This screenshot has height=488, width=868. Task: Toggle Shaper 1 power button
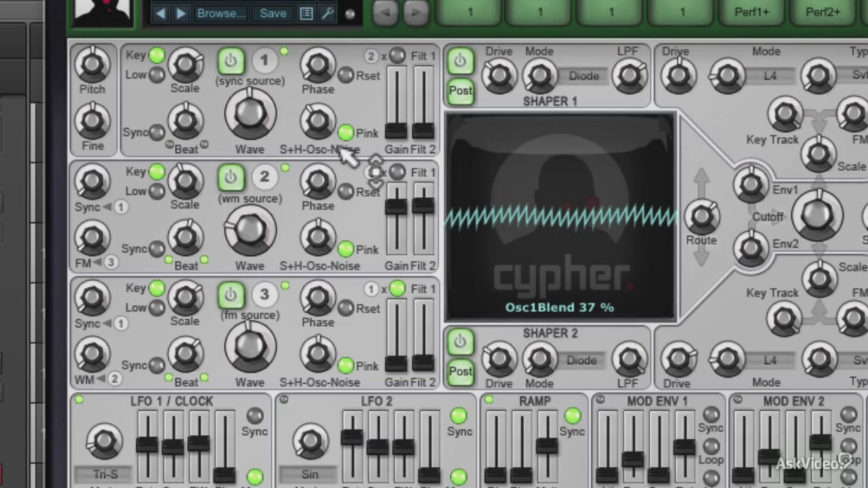(x=460, y=61)
